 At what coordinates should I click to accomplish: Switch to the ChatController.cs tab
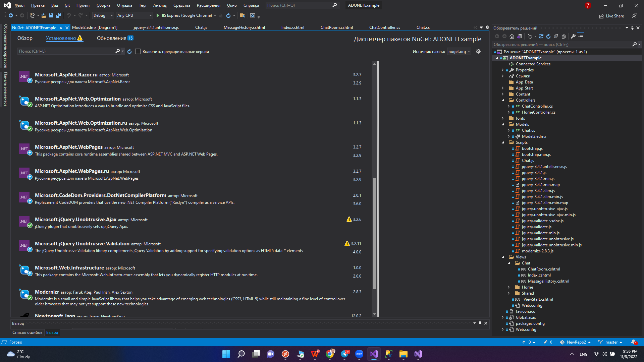coord(385,27)
